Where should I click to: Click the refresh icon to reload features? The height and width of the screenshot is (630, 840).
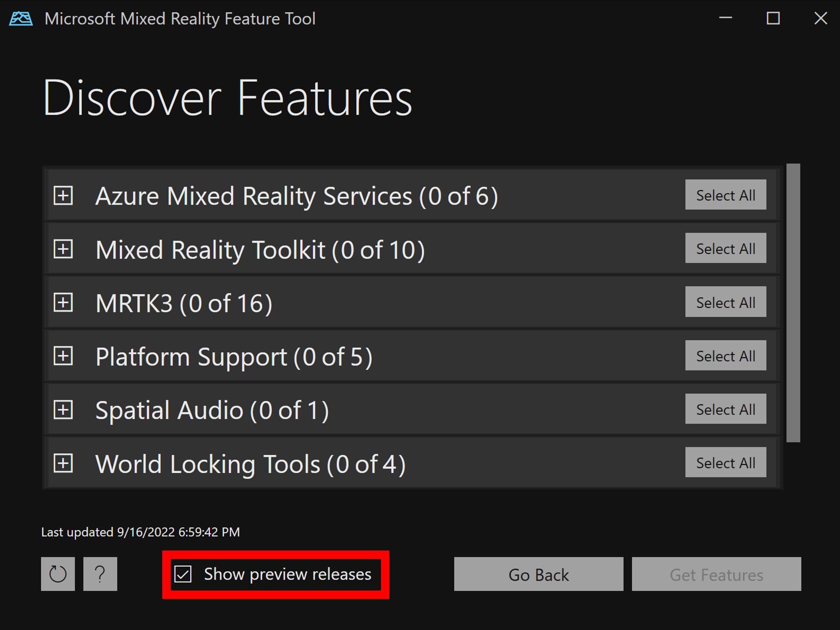(x=57, y=574)
